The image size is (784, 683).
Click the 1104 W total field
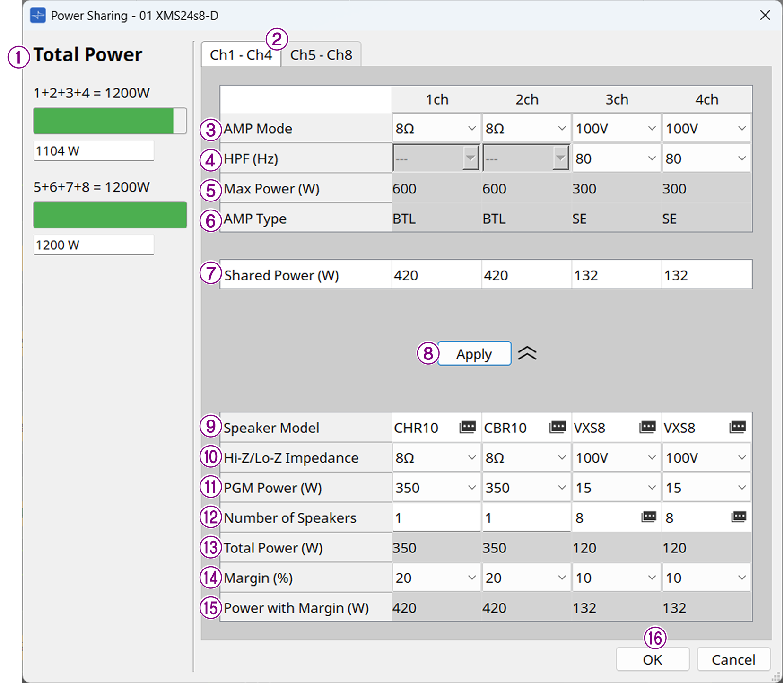point(93,151)
